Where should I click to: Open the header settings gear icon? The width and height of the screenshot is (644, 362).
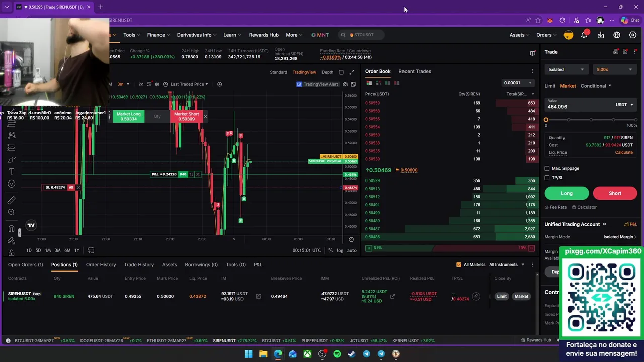point(633,35)
